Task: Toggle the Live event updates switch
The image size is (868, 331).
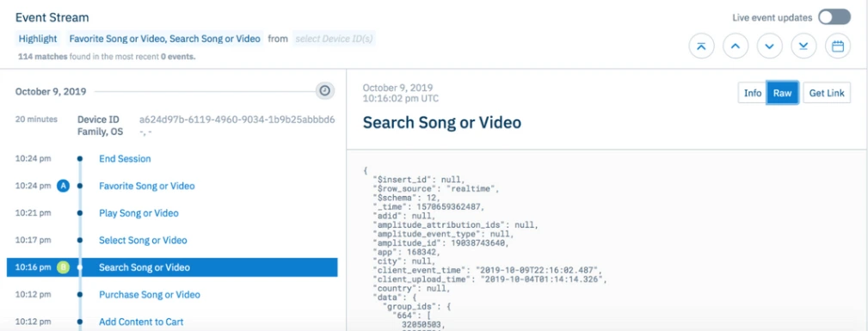Action: [x=834, y=17]
